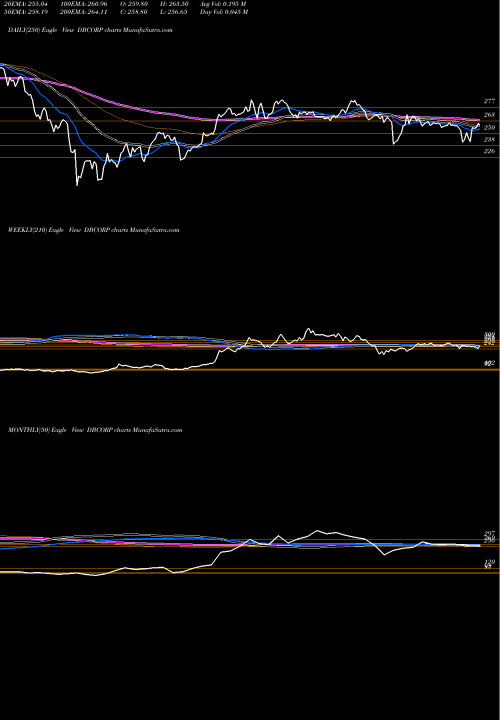
Task: Click the low price 'L: 256.65'
Action: click(174, 12)
